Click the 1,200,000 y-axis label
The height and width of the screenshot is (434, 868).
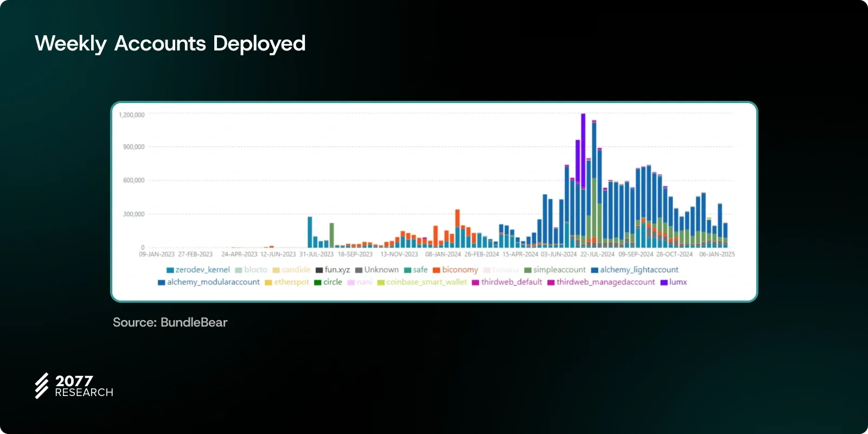click(x=131, y=115)
